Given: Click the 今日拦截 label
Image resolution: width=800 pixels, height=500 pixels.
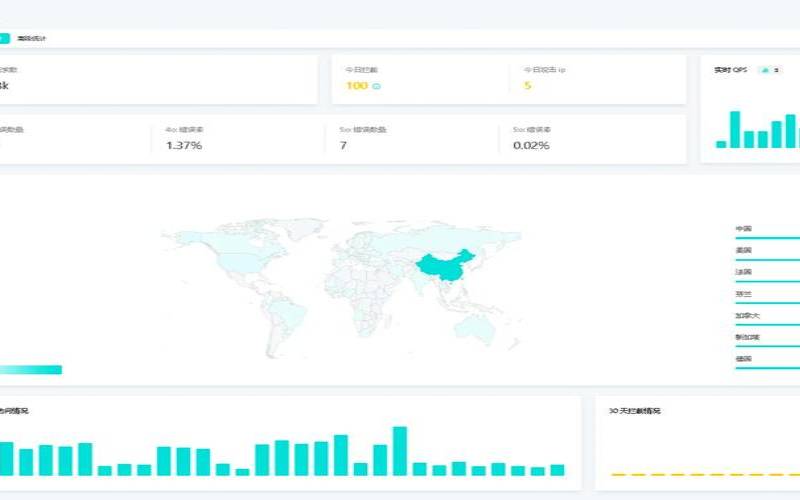Looking at the screenshot, I should point(361,70).
